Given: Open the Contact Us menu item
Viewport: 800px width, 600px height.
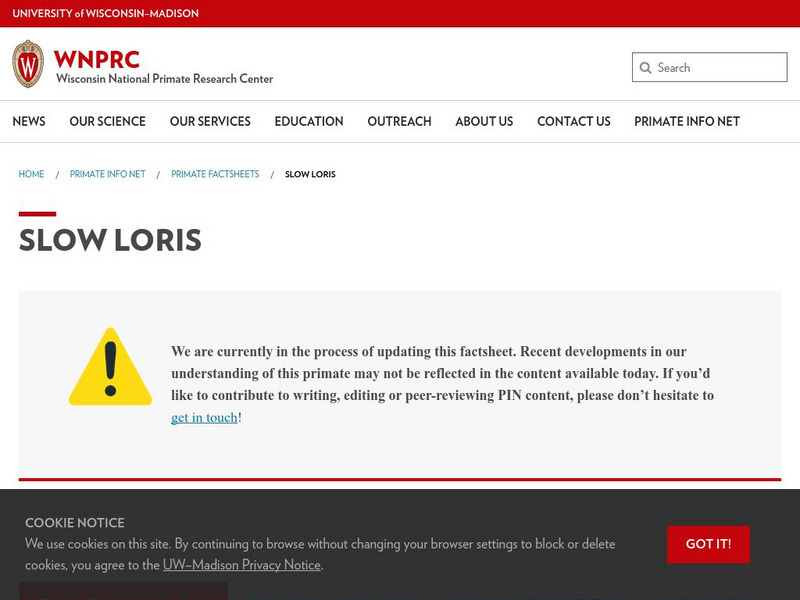Looking at the screenshot, I should pos(573,121).
